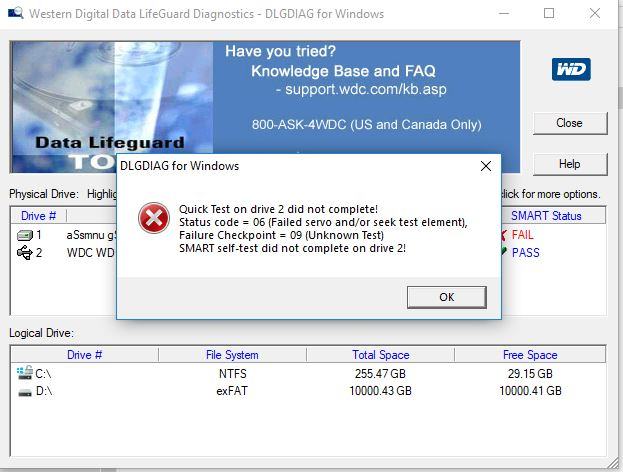
Task: Click the PASS SMART status text
Action: [525, 253]
